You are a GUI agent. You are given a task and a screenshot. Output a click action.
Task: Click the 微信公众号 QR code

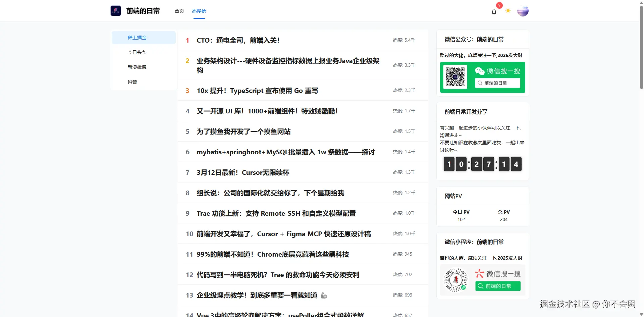[x=455, y=77]
